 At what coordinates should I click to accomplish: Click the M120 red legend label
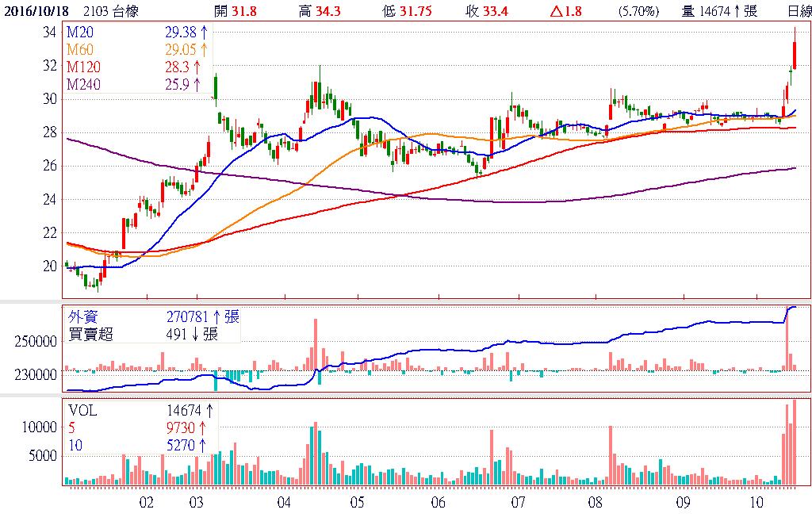click(84, 68)
